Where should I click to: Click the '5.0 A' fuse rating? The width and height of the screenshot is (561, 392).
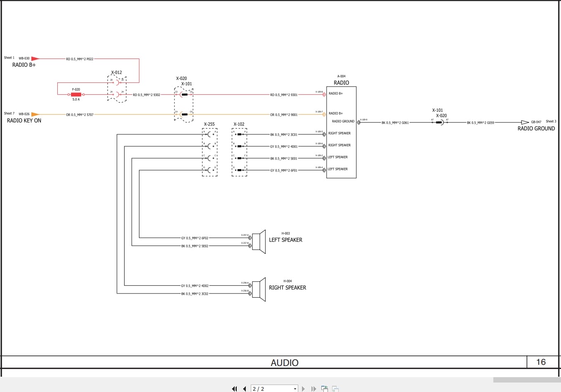(x=76, y=100)
